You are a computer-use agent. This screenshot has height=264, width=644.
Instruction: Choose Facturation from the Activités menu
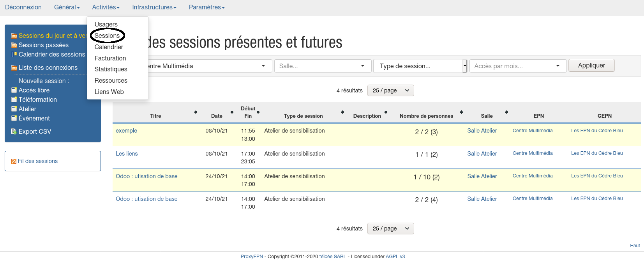pos(110,58)
